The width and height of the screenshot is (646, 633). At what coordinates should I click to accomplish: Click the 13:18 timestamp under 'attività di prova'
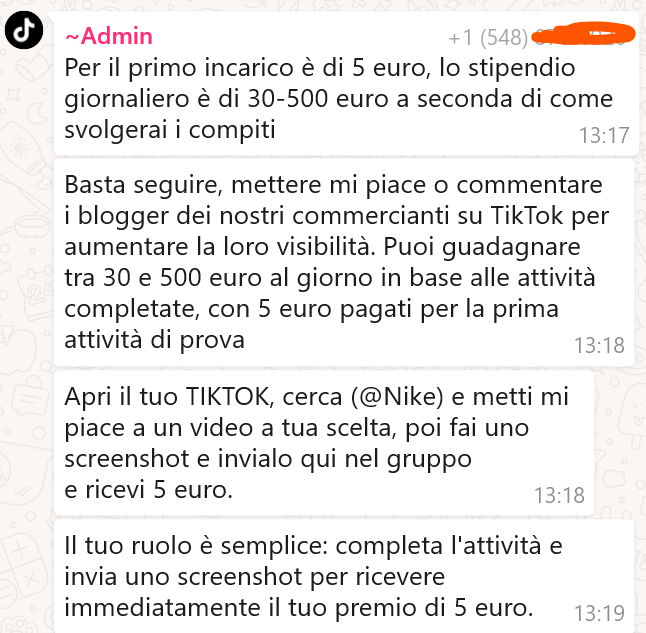[x=599, y=345]
